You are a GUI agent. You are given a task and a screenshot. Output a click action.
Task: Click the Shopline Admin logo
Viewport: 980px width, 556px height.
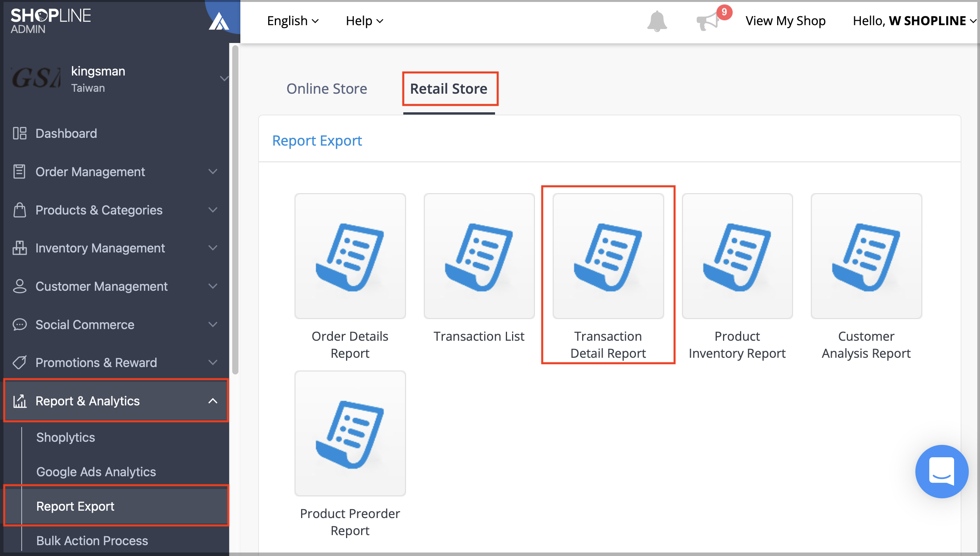[x=50, y=21]
